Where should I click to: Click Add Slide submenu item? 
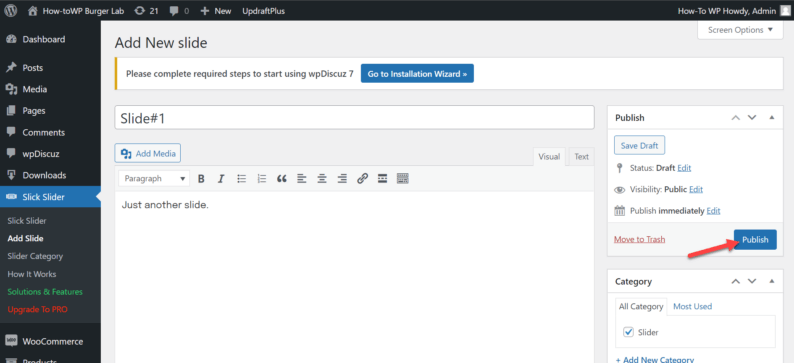point(25,238)
